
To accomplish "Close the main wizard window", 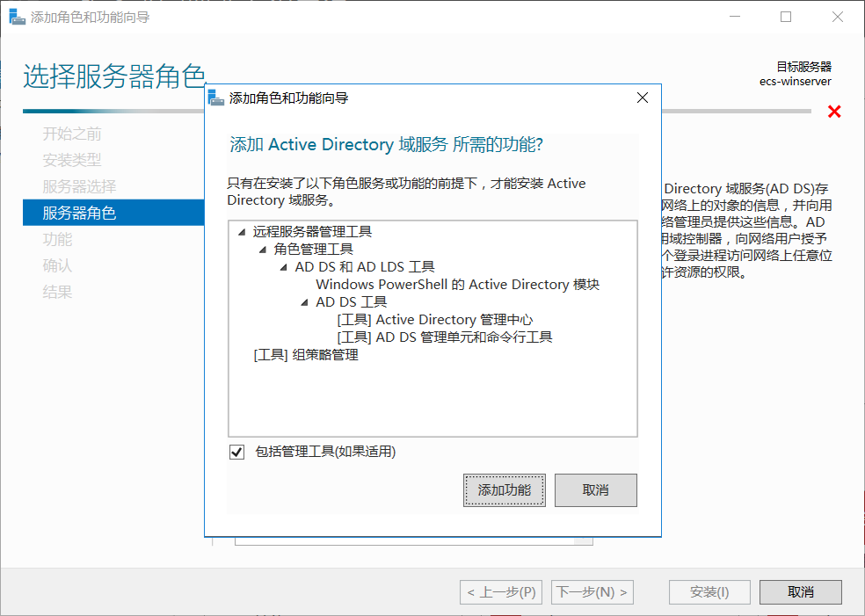I will [x=838, y=17].
